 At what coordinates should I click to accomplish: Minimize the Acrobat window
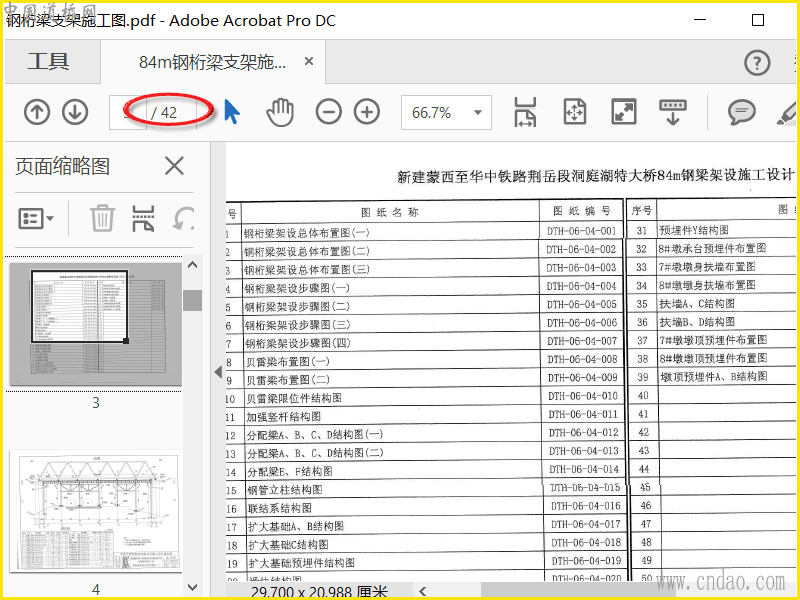[x=700, y=20]
